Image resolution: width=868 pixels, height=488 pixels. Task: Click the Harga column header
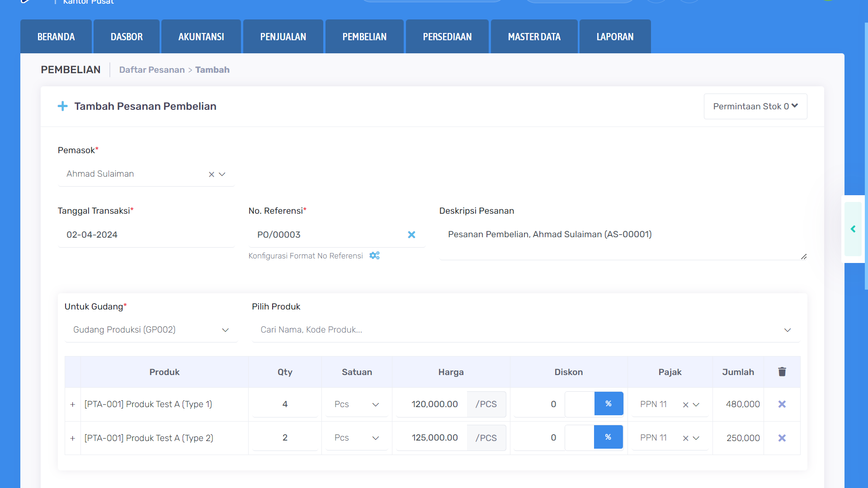451,372
